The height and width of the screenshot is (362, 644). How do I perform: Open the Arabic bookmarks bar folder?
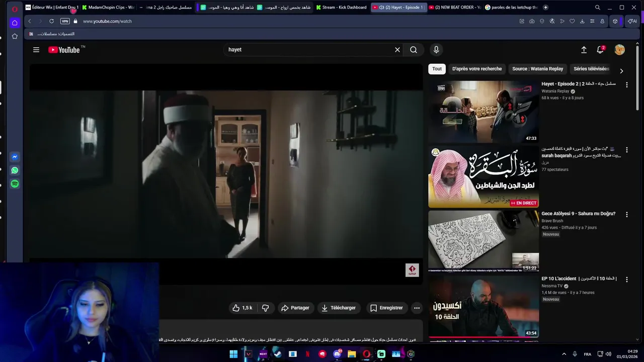coord(52,34)
